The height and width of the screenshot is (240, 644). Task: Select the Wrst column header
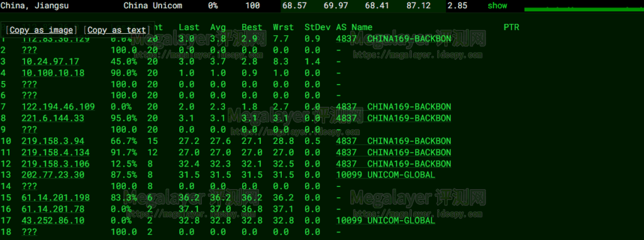(284, 27)
